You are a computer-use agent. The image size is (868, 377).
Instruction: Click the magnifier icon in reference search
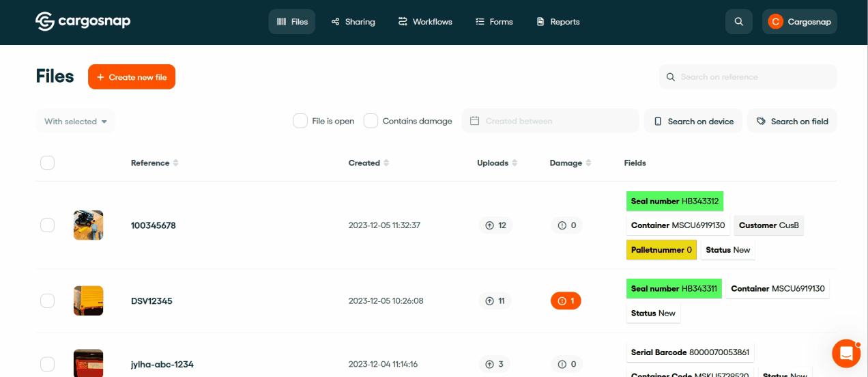pyautogui.click(x=670, y=77)
